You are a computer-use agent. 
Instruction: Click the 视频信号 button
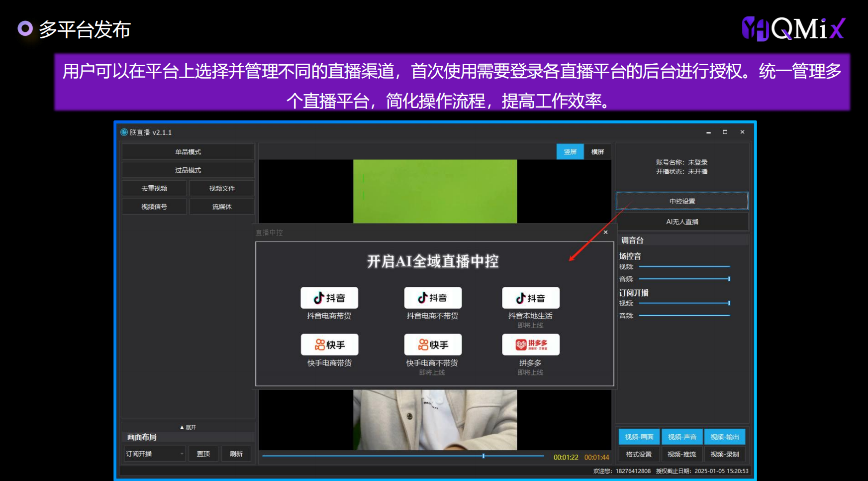pos(154,207)
